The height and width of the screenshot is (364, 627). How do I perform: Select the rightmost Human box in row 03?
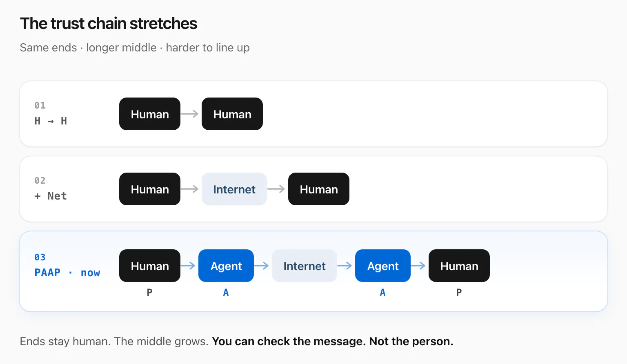tap(459, 266)
